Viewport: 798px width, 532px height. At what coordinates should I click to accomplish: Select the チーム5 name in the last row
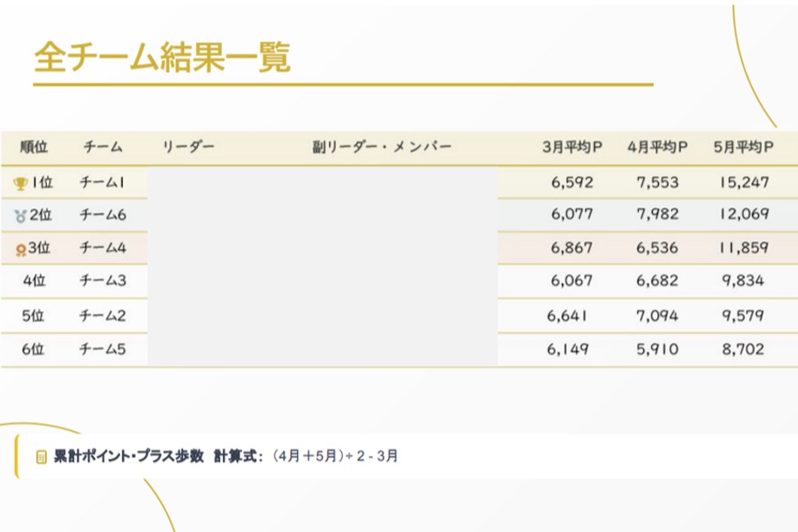pyautogui.click(x=103, y=350)
